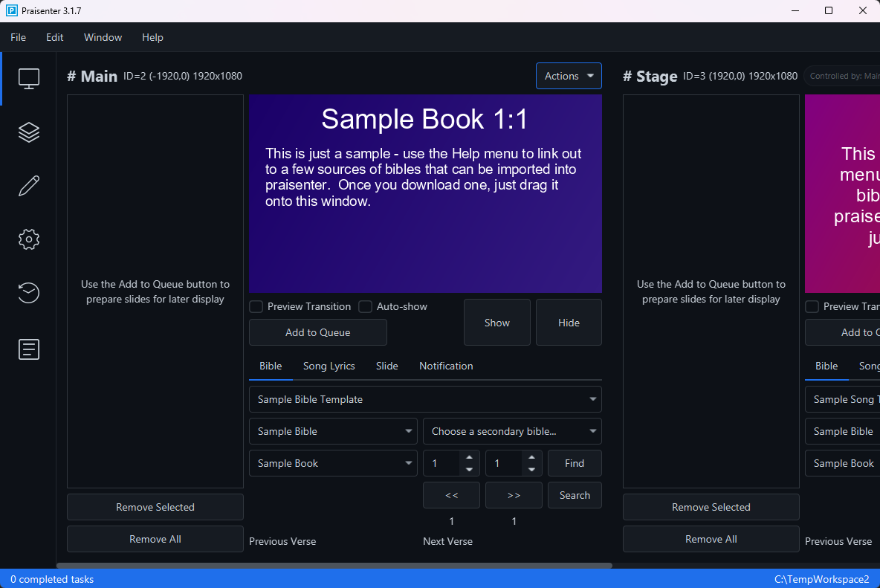880x588 pixels.
Task: Choose a secondary bible from the dropdown
Action: [x=512, y=431]
